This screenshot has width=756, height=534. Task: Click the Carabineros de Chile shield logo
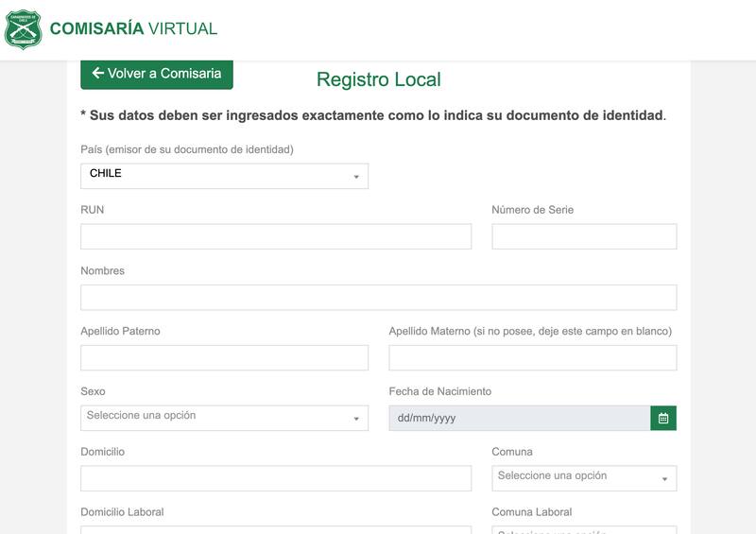point(23,29)
